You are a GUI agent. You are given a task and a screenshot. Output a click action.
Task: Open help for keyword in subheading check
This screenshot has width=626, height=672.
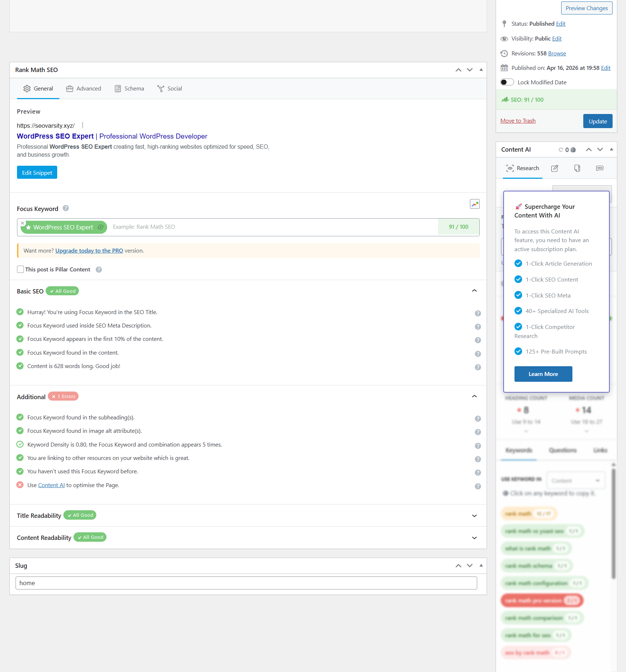(478, 419)
